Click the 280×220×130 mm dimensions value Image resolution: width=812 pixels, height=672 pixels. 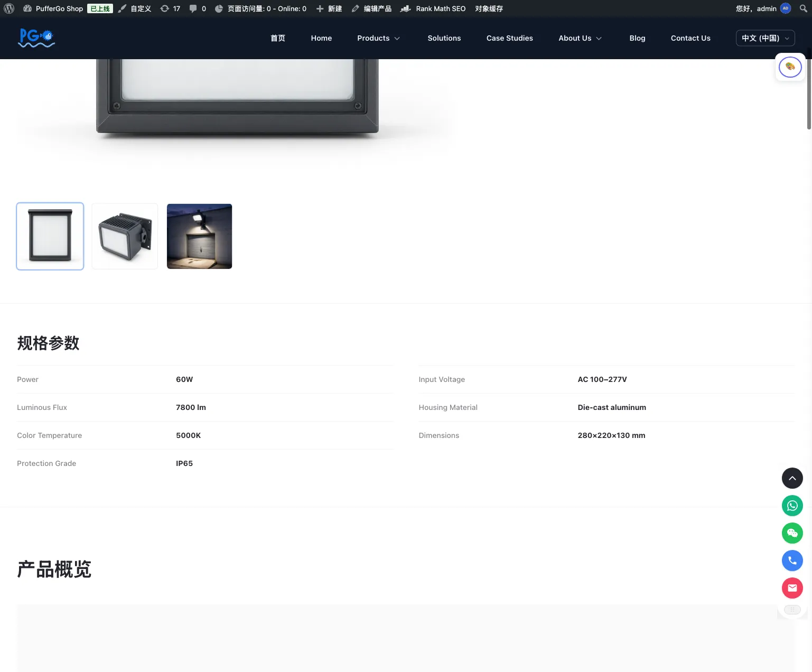tap(611, 435)
